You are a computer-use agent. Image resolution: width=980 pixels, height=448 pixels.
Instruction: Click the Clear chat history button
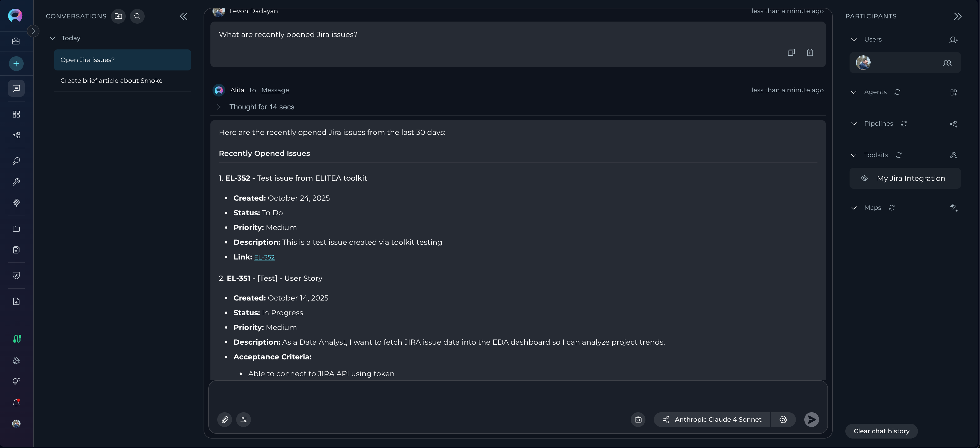point(881,431)
